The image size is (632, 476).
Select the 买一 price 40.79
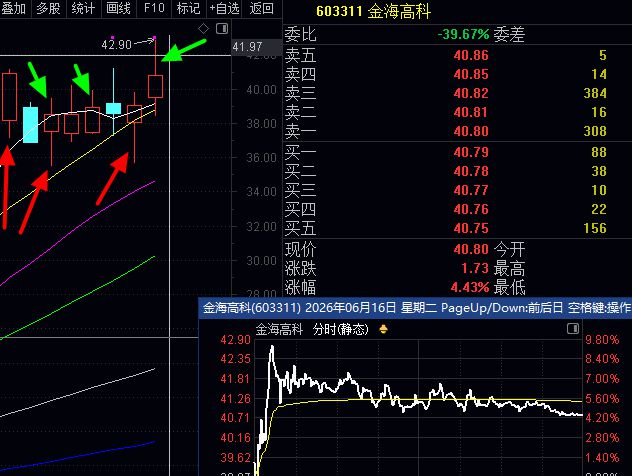471,152
